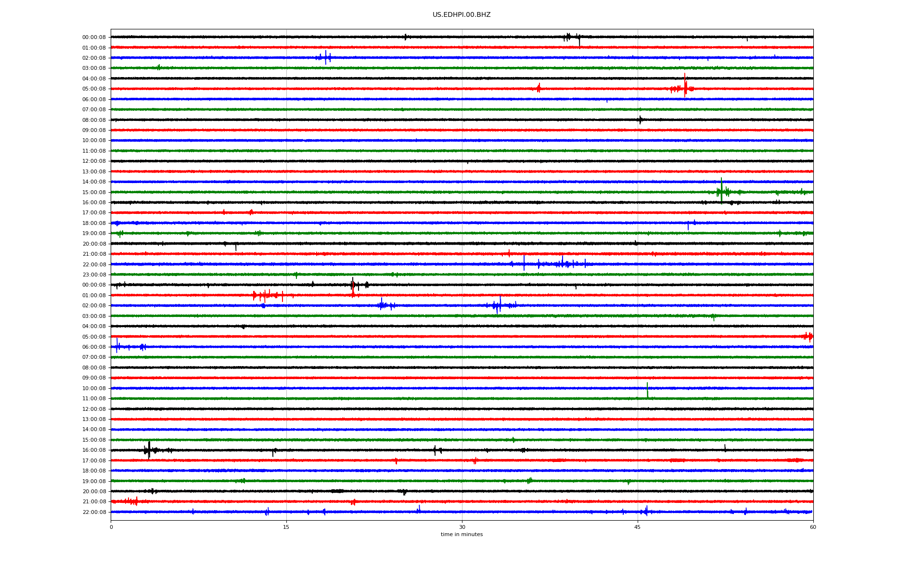This screenshot has width=924, height=578.
Task: Click the tall green spike near minute 52
Action: [721, 190]
